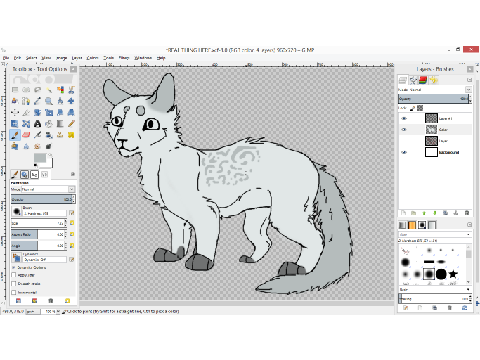Select the Smudge tool
480x360 pixels.
click(37, 146)
